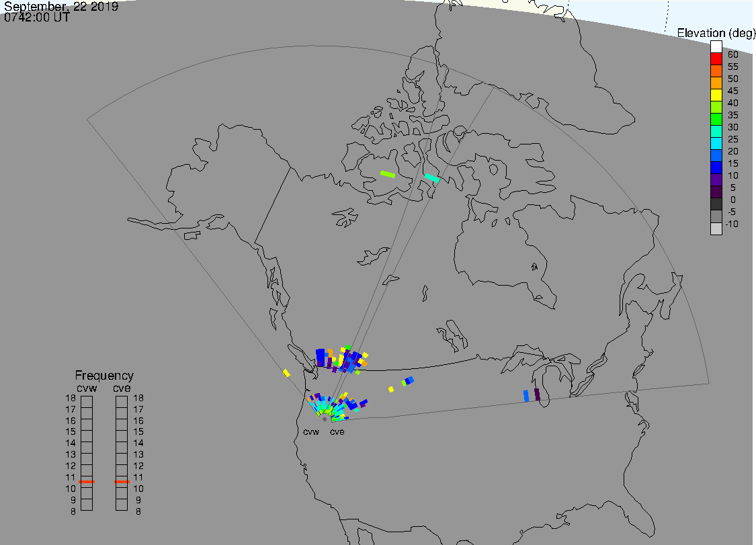The width and height of the screenshot is (756, 545).
Task: Select the purple swatch between 10 and 5
Action: 716,180
